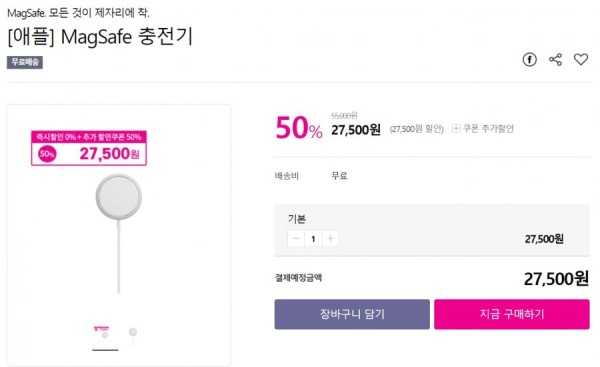Buy now with 지금 구매하기 button

(512, 314)
